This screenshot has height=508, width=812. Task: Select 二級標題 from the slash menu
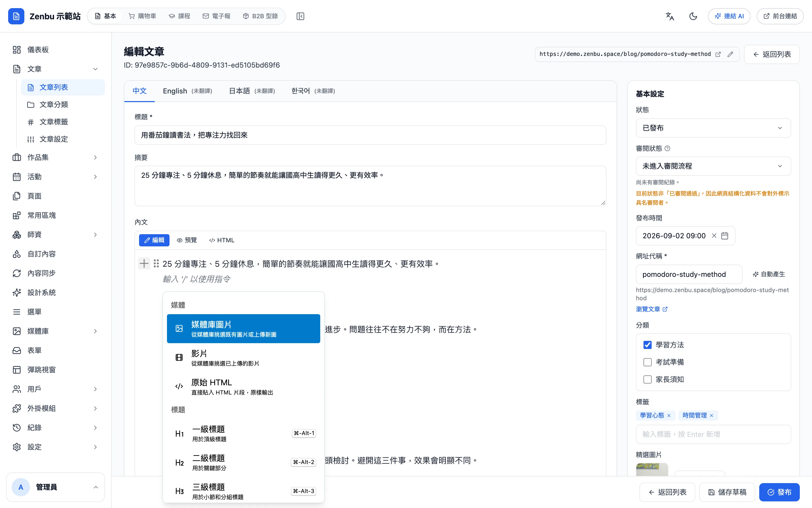243,462
